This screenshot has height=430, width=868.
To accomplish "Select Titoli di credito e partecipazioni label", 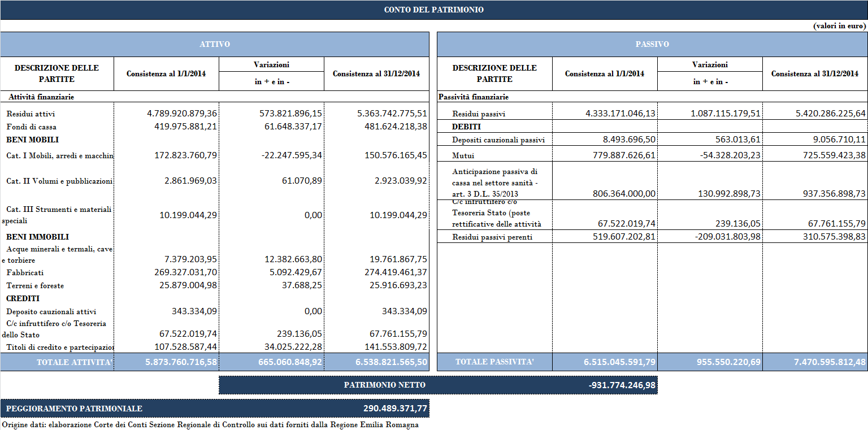I will point(60,347).
